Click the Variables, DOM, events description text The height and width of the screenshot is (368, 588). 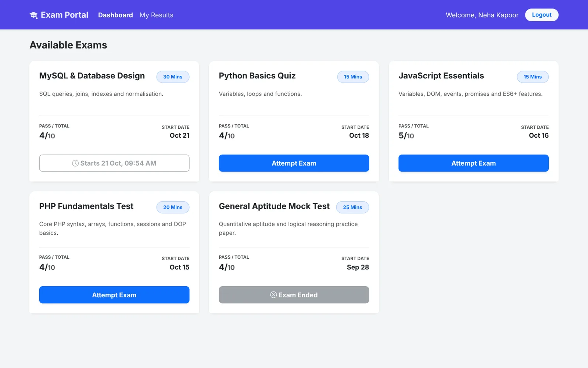tap(470, 94)
